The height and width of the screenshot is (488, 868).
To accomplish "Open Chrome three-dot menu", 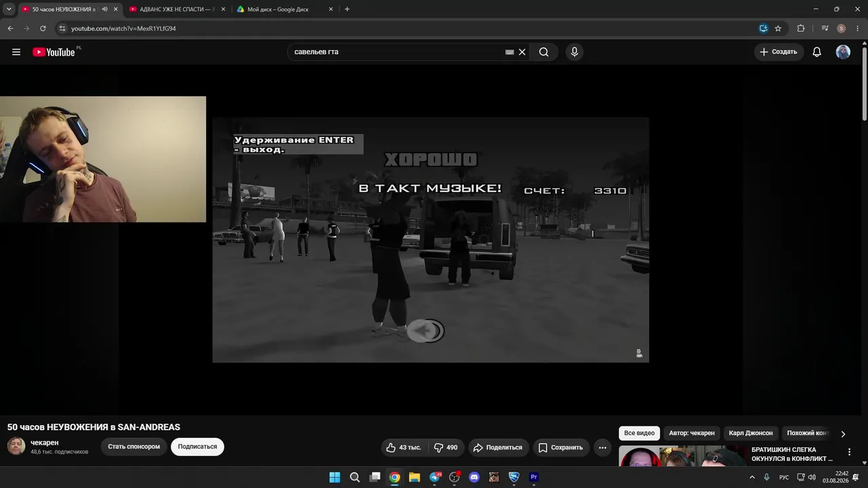I will [857, 28].
